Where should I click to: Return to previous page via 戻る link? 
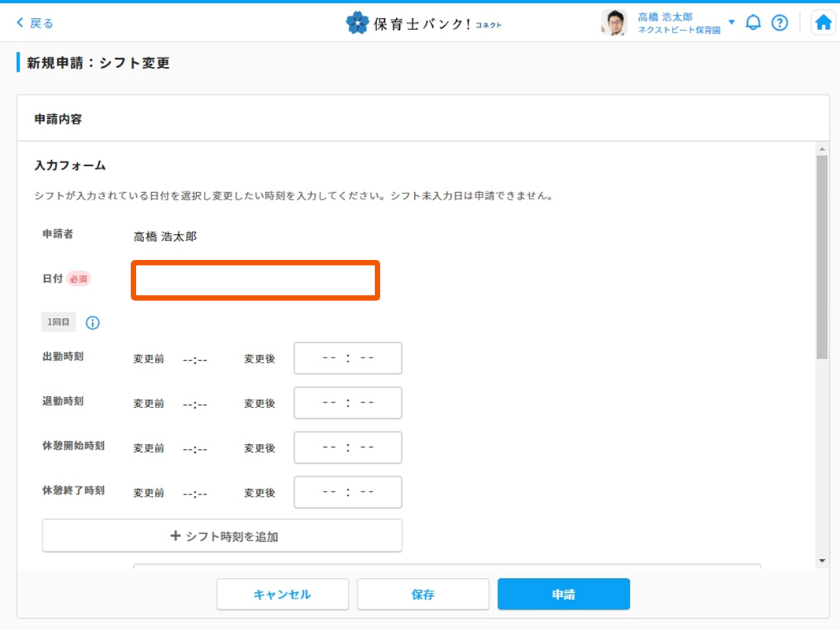(35, 22)
